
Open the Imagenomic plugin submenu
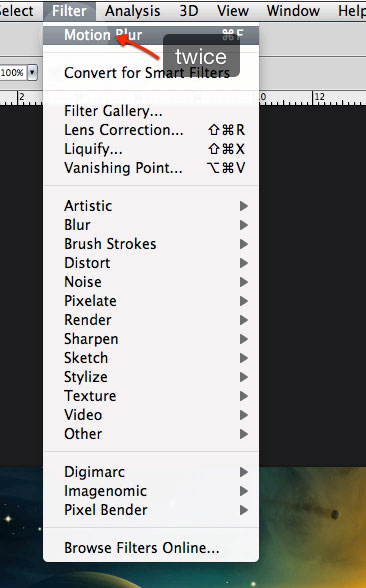[x=151, y=491]
